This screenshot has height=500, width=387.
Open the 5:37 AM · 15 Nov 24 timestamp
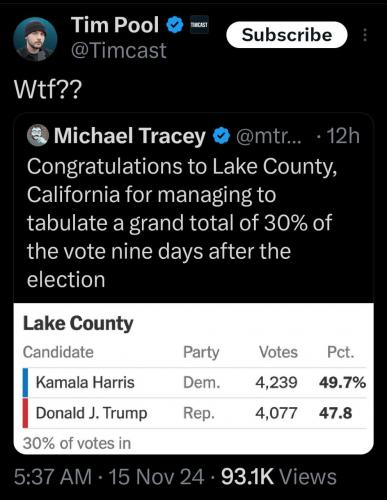tap(109, 477)
